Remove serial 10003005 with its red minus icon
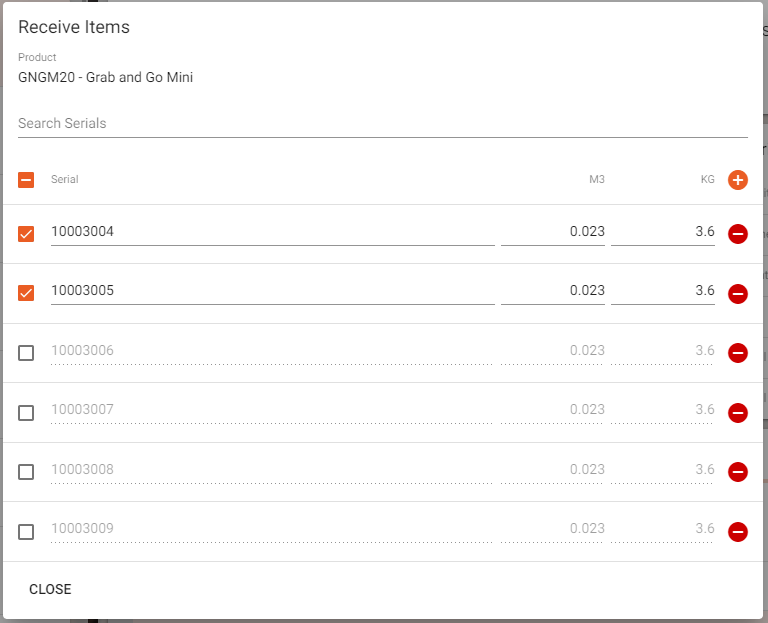This screenshot has height=623, width=768. click(x=738, y=293)
